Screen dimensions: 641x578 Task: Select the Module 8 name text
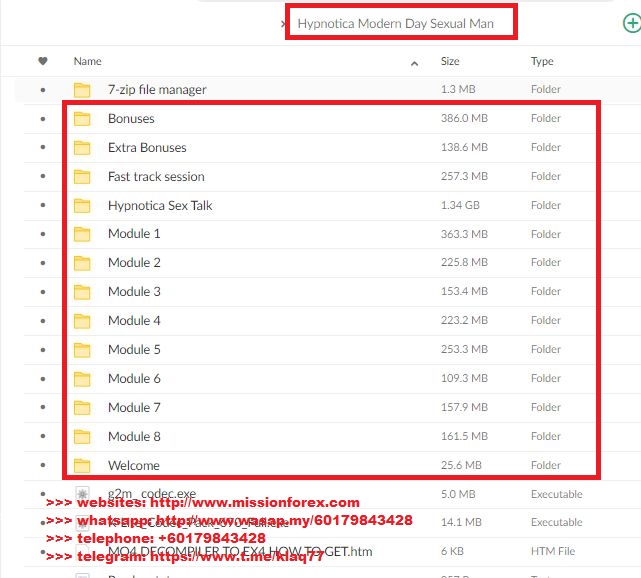point(134,437)
